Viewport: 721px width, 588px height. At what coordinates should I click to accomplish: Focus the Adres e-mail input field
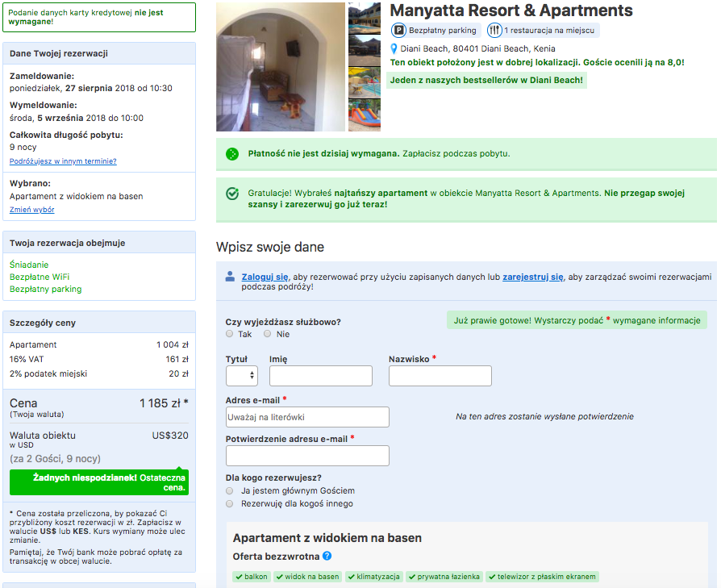(x=307, y=417)
